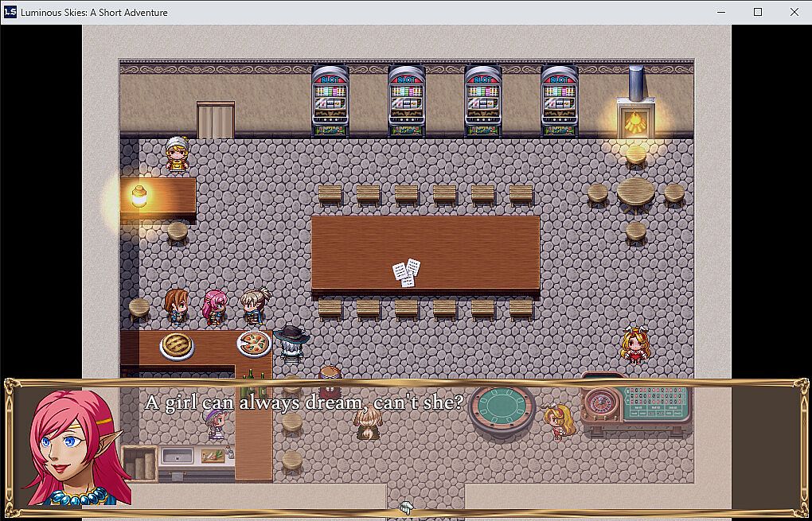Image resolution: width=812 pixels, height=521 pixels.
Task: Click the LS application icon in title bar
Action: (x=10, y=12)
